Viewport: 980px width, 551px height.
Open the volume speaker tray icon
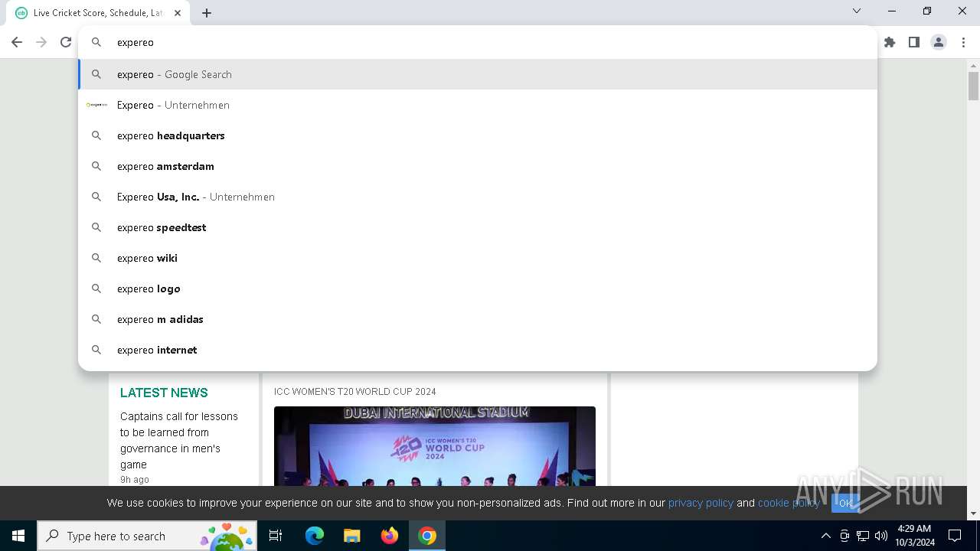[x=881, y=536]
